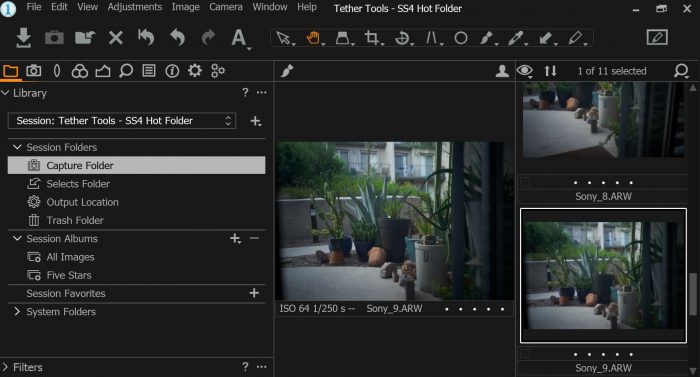The height and width of the screenshot is (377, 700).
Task: Open the Lens tool tab
Action: [57, 71]
